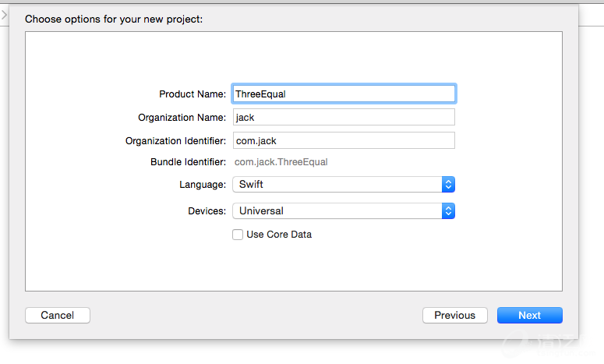Click the 'Choose options for your new project' heading

point(114,19)
